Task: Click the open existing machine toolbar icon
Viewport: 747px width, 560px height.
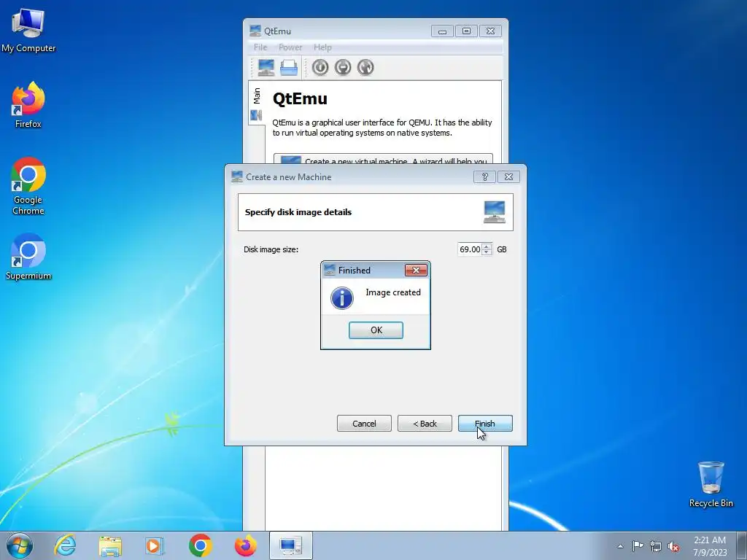Action: coord(289,67)
